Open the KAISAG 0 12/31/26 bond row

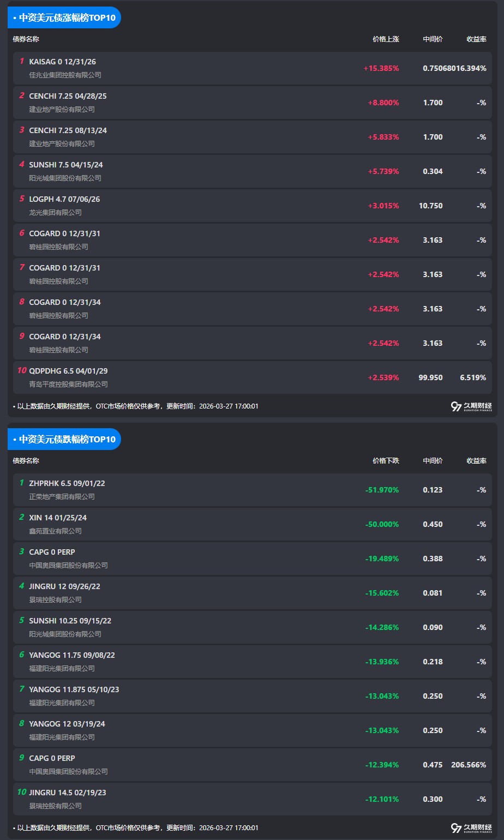pos(62,62)
